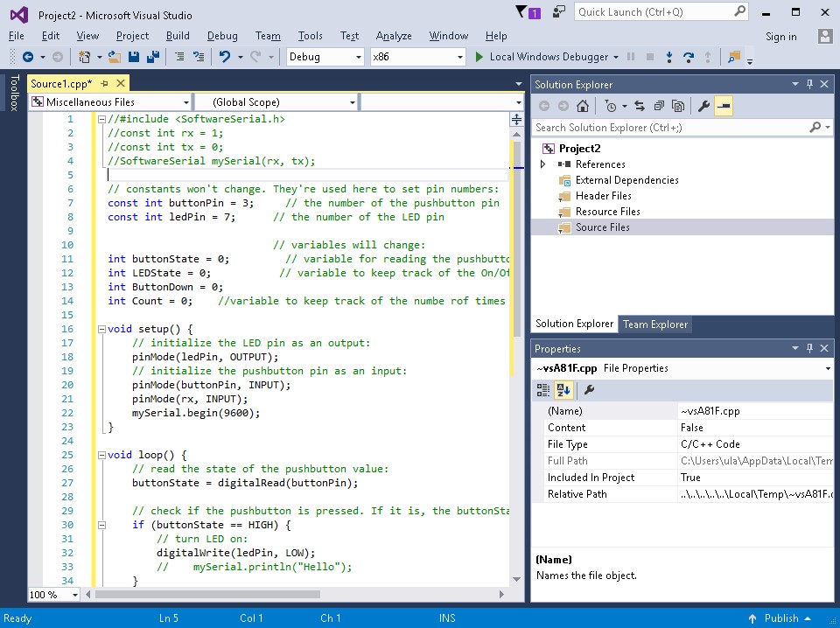This screenshot has height=628, width=840.
Task: Click the Step Over debug icon
Action: click(689, 57)
